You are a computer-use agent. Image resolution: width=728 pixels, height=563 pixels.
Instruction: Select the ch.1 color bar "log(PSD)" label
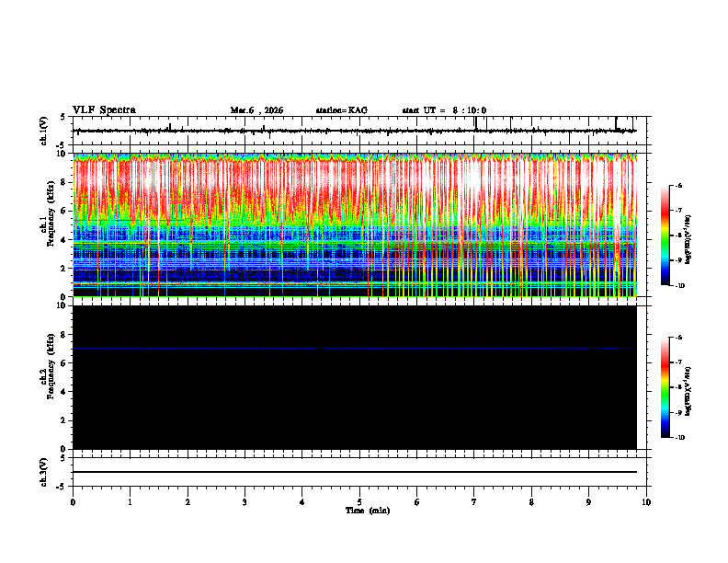688,240
